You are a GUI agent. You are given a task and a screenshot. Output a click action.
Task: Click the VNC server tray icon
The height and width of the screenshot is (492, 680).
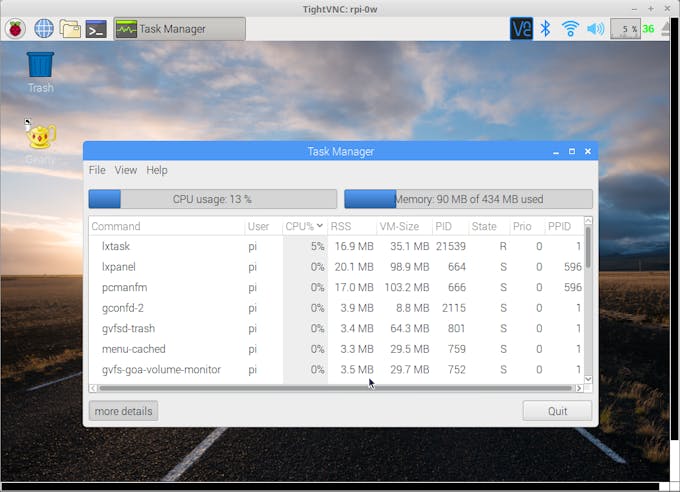[x=521, y=29]
